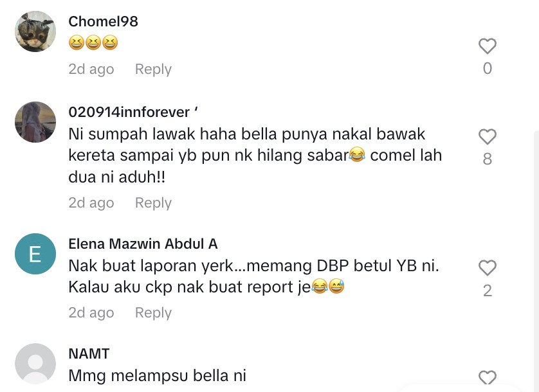Viewport: 539px width, 392px height.
Task: Like Chomel98's emoji comment
Action: [x=488, y=46]
